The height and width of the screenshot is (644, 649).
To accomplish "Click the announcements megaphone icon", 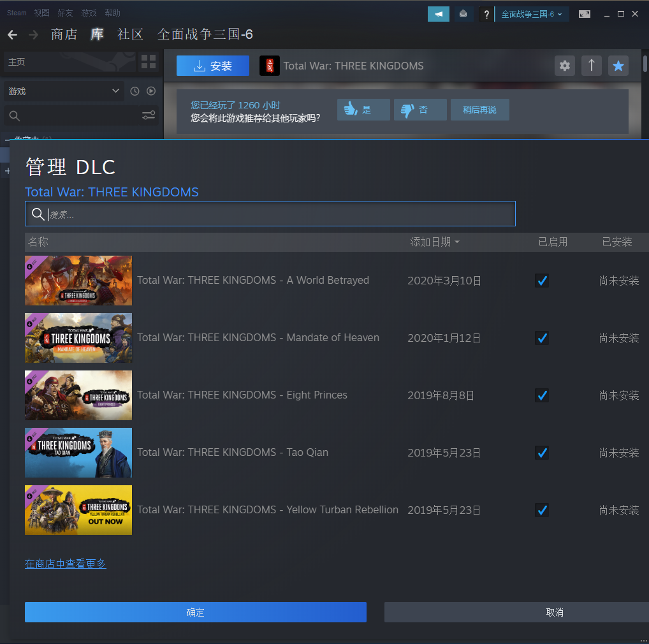I will pos(439,14).
